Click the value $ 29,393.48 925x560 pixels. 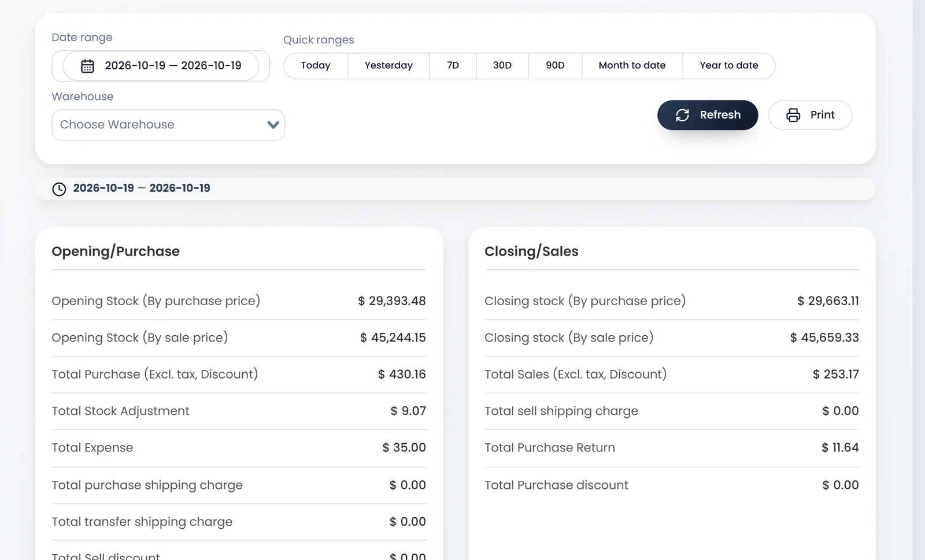click(x=392, y=301)
